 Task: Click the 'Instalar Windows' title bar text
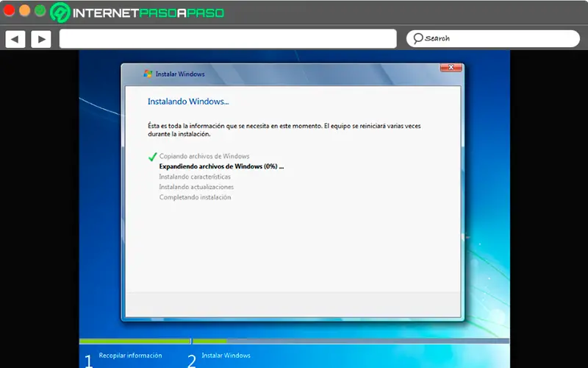180,74
